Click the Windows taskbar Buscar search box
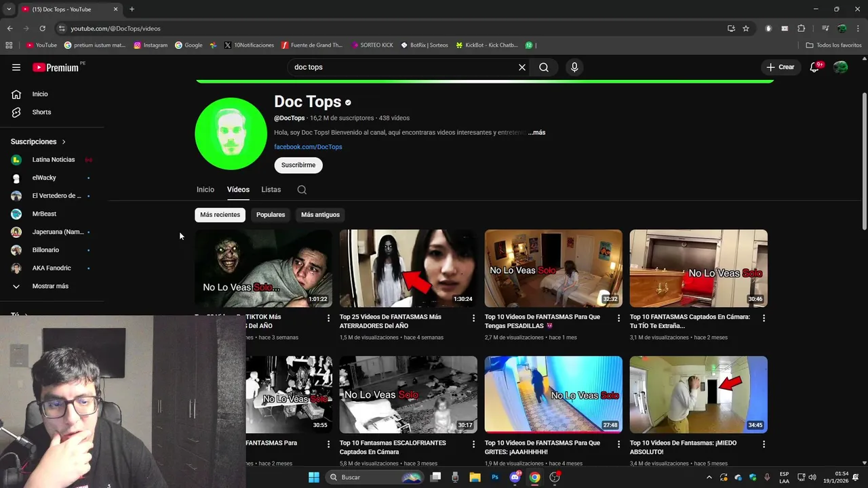Screen dimensions: 868x488 (x=376, y=477)
